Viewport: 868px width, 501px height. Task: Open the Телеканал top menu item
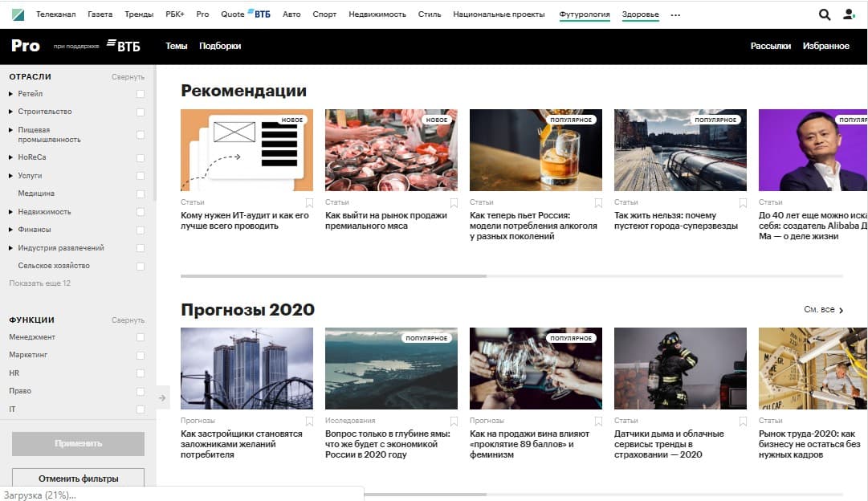(56, 14)
